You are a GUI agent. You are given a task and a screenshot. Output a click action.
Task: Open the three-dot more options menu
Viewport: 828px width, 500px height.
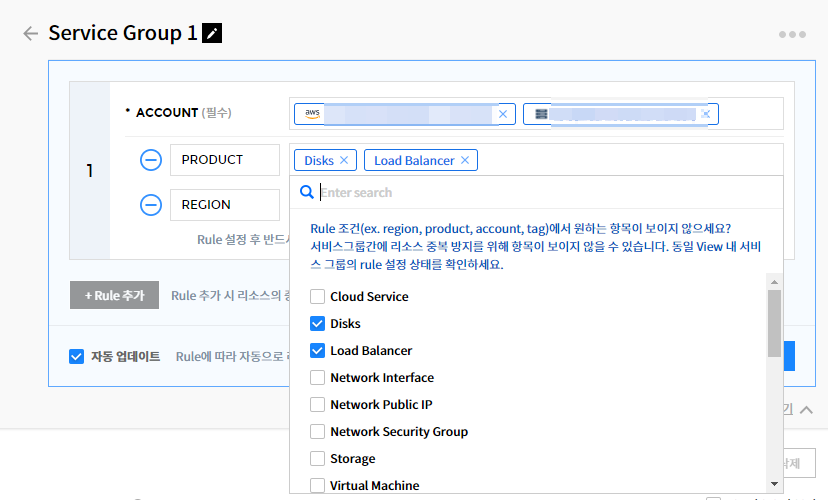point(791,34)
